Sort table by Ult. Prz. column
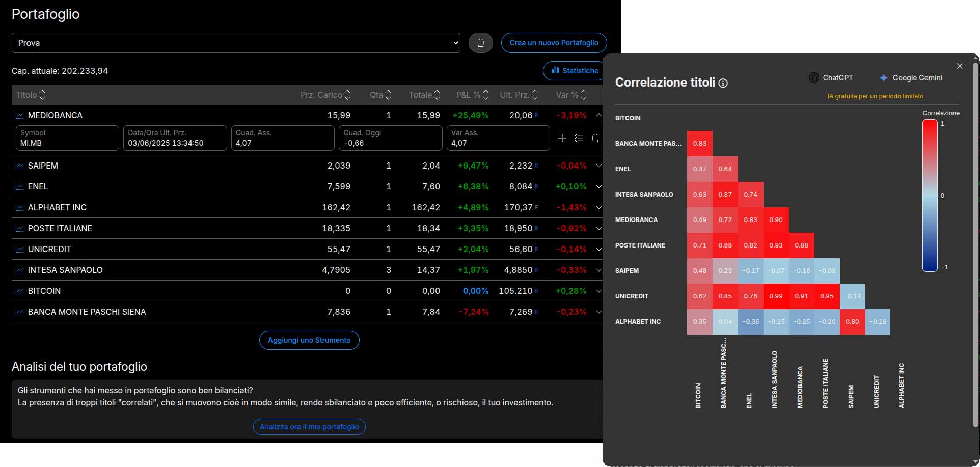This screenshot has height=467, width=980. point(519,95)
